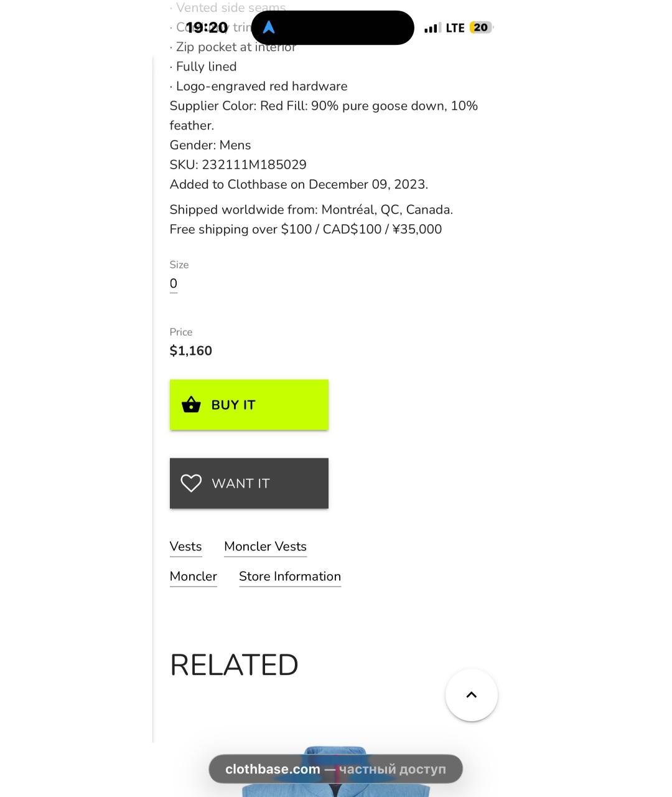Click the basket icon on BUY IT
672x797 pixels.
coord(191,405)
